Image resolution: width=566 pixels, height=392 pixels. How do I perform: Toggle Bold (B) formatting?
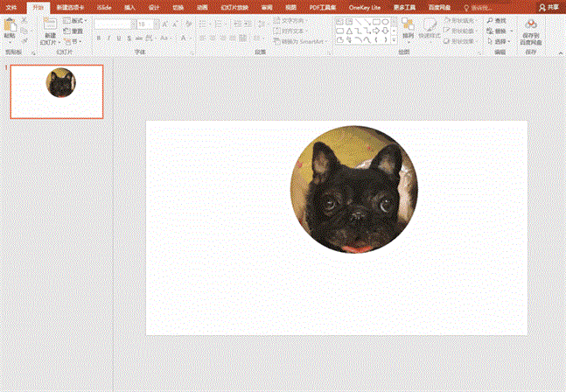coord(98,38)
